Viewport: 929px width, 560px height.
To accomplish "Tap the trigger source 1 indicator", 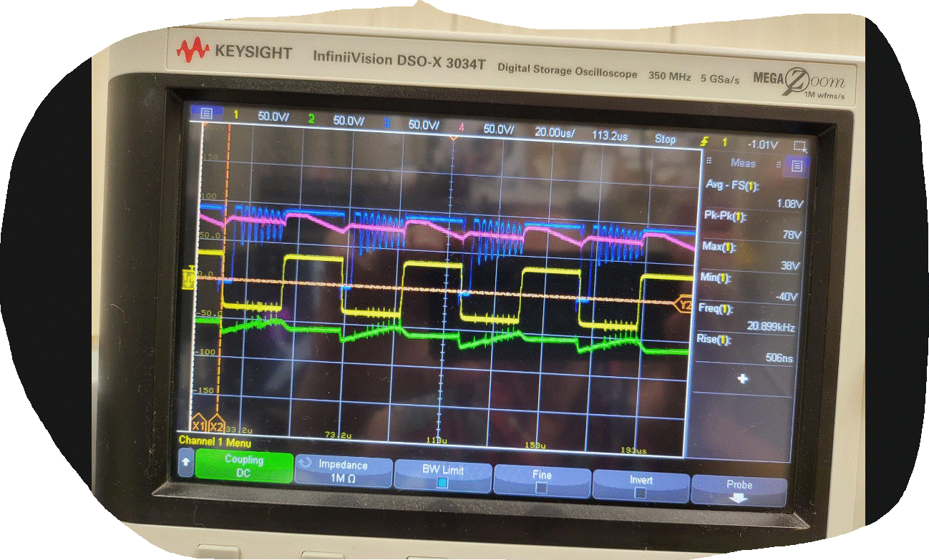I will click(724, 143).
